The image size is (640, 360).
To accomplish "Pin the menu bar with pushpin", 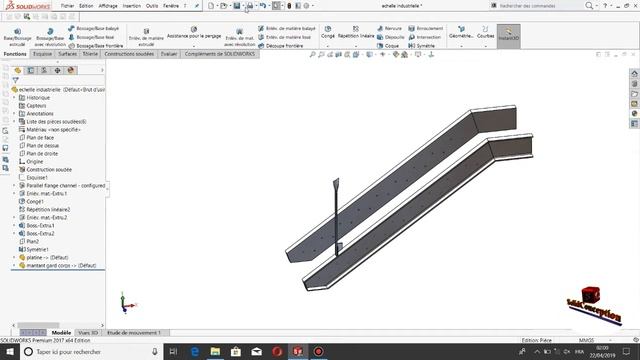I will (197, 6).
